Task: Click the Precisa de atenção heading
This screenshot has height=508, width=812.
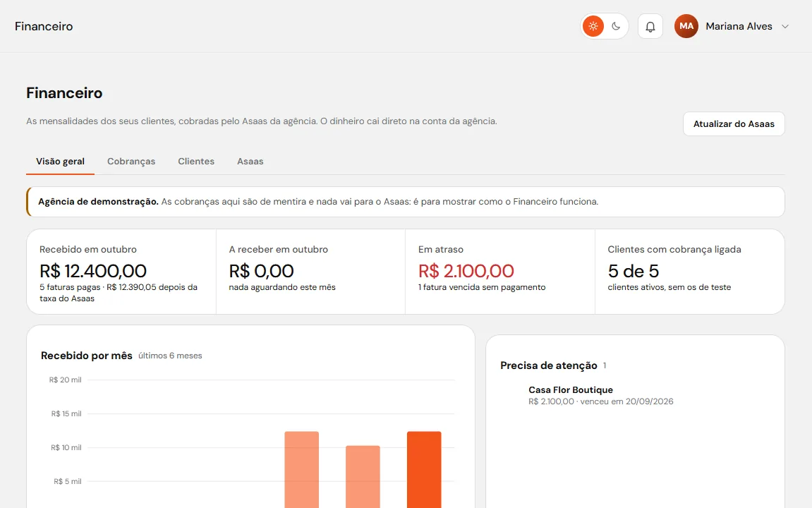Action: coord(549,365)
